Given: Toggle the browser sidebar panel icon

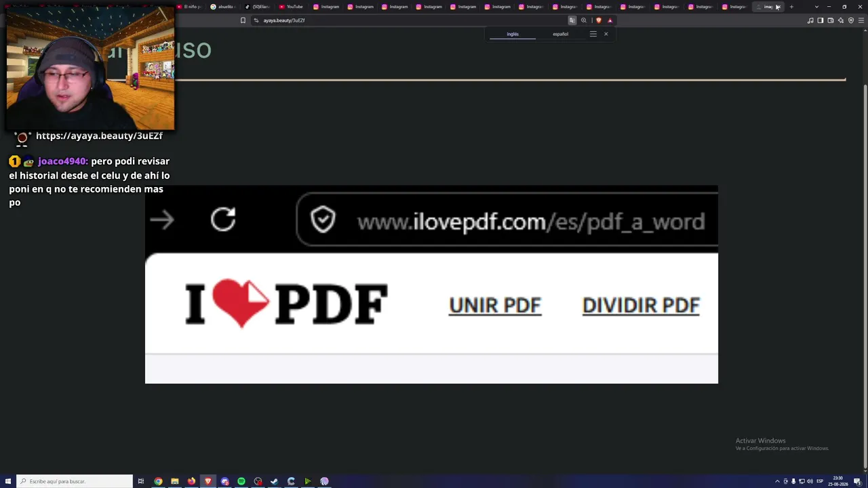Looking at the screenshot, I should (x=821, y=20).
